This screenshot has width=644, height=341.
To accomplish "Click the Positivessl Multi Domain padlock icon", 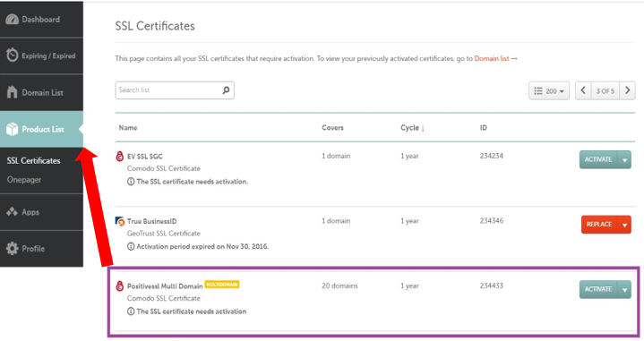I will coord(119,286).
